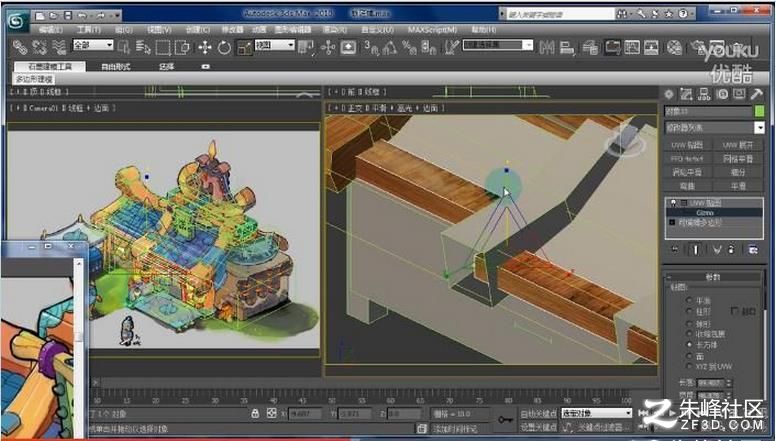
Task: Toggle the Window/Crossing selection icon
Action: tap(182, 48)
